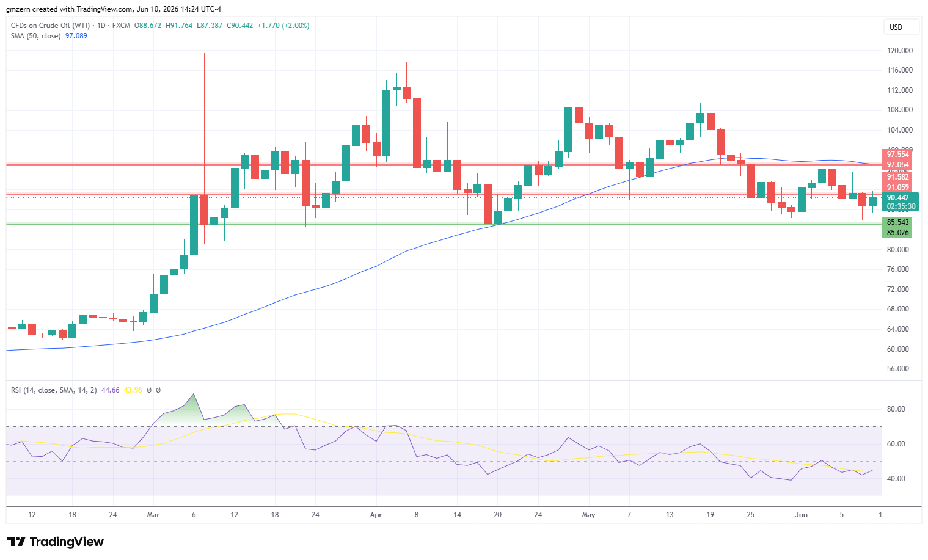
Task: Select the RSI moving-average value 43.98
Action: tap(133, 390)
